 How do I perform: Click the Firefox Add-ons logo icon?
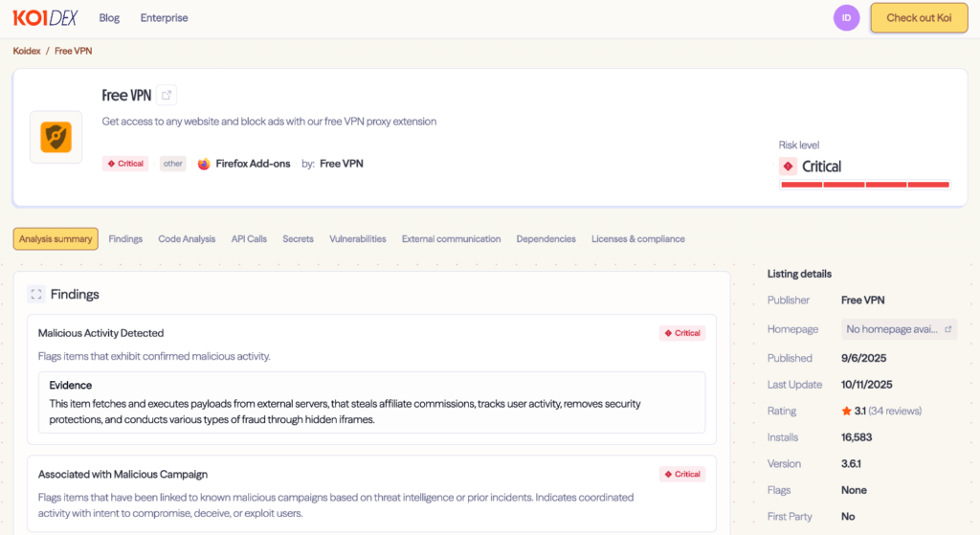coord(204,164)
